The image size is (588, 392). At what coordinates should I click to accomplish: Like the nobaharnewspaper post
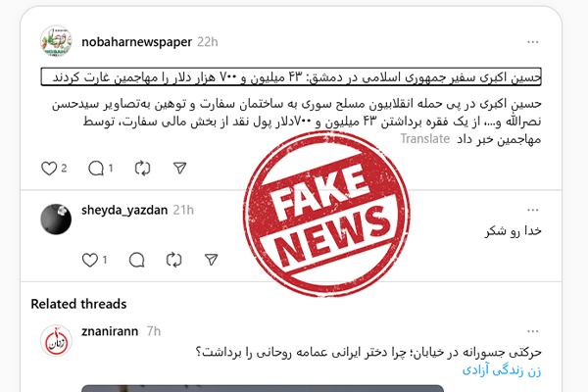click(x=49, y=169)
